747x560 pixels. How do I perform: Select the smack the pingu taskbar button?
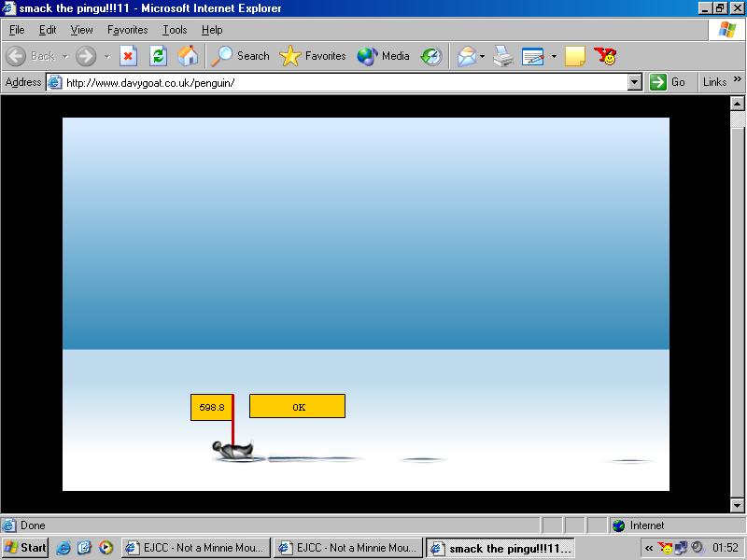[500, 548]
